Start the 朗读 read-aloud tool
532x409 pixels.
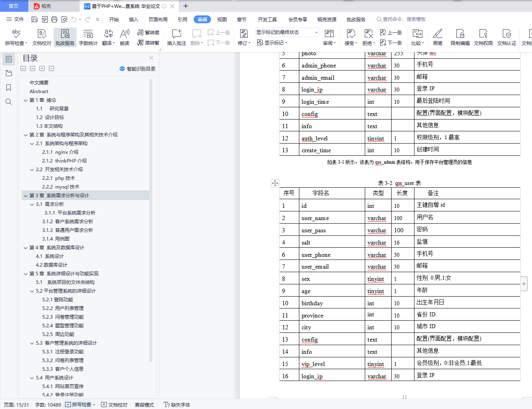125,37
